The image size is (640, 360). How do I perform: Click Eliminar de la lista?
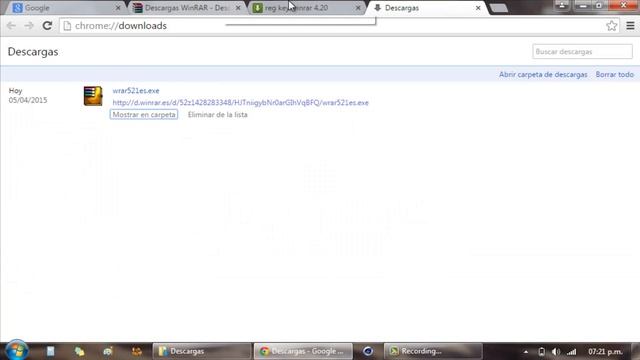218,115
